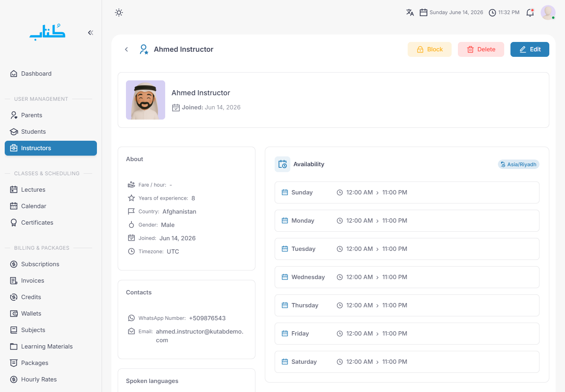Click the Kutab logo
Screen dimensions: 565x392
pyautogui.click(x=47, y=33)
